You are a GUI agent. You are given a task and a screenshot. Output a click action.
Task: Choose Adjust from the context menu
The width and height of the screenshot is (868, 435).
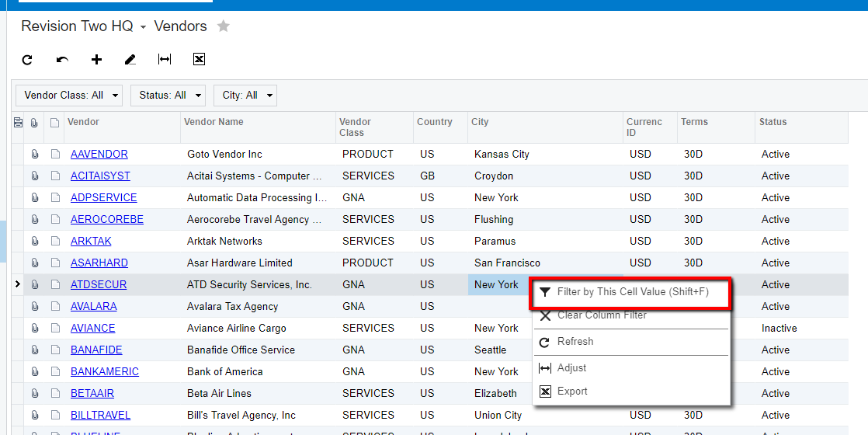[x=632, y=368]
